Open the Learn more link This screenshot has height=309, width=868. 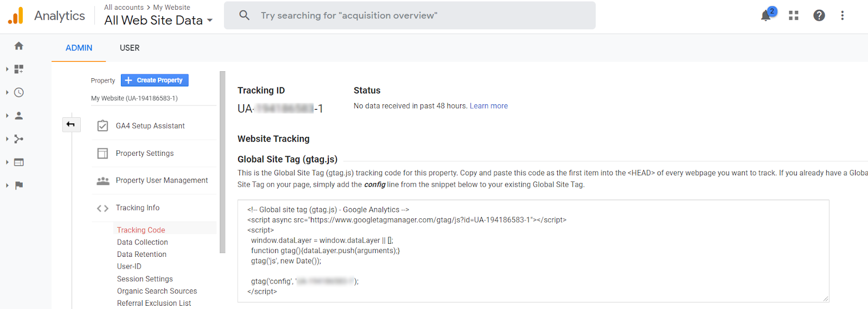489,106
